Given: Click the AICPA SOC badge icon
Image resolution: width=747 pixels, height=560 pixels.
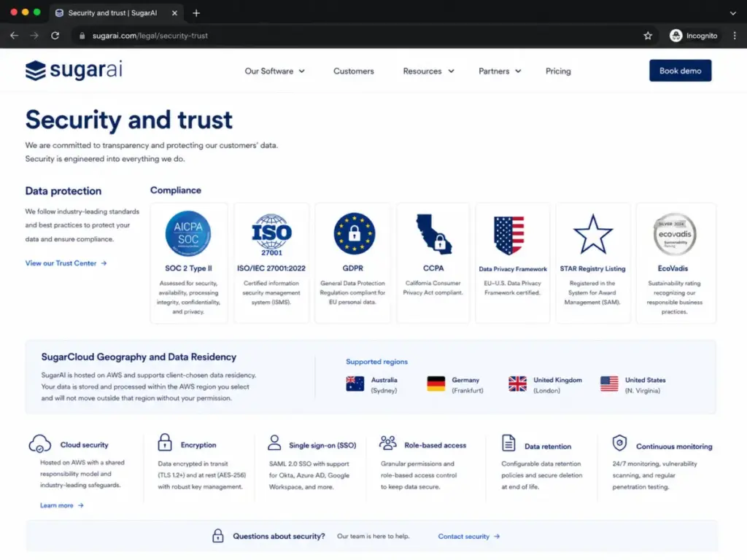Looking at the screenshot, I should click(188, 234).
